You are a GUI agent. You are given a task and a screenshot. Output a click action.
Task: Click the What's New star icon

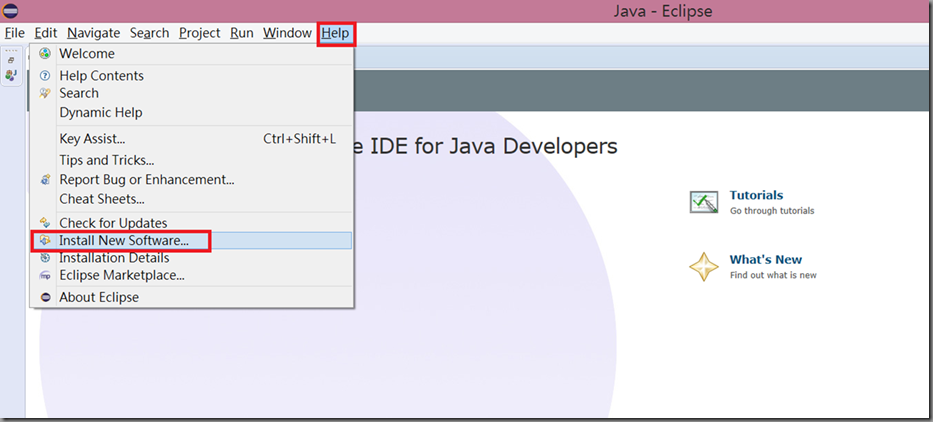point(704,267)
